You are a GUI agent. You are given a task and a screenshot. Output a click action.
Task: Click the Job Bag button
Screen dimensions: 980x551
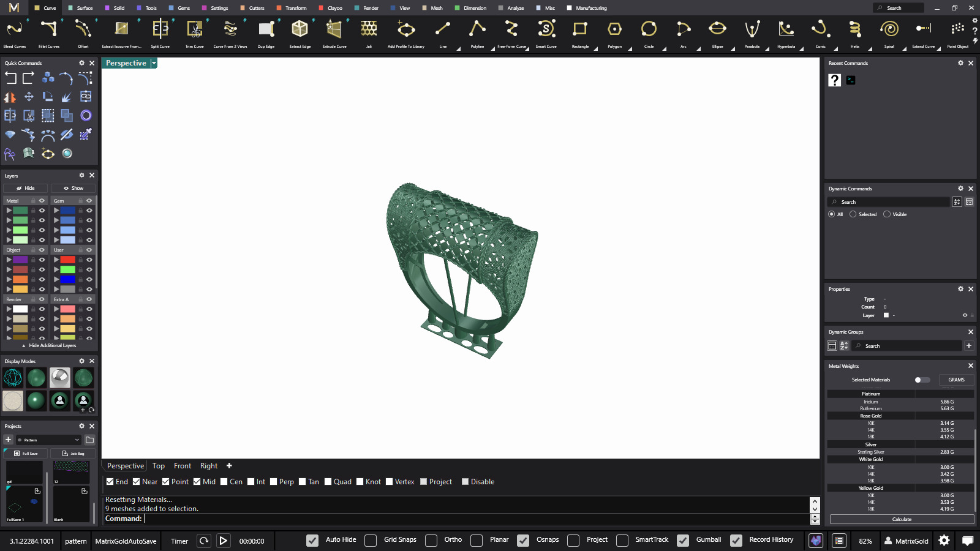point(73,453)
